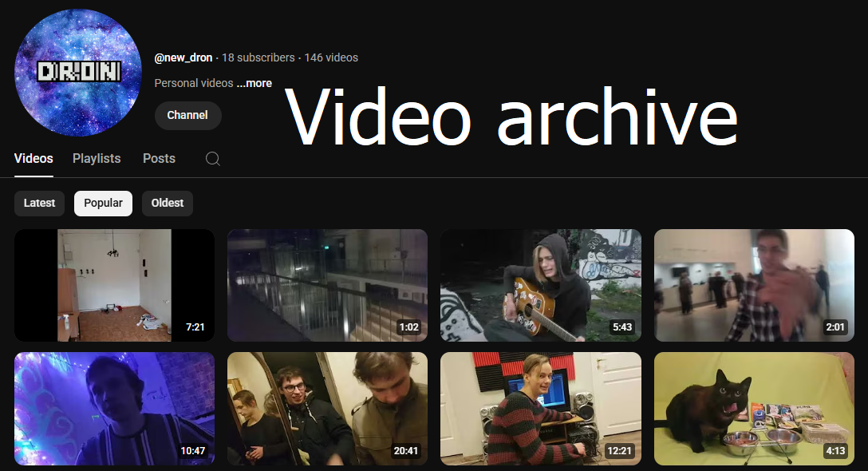Open the 10:47 purple-lit video
Screen dimensions: 868x471
click(x=114, y=408)
